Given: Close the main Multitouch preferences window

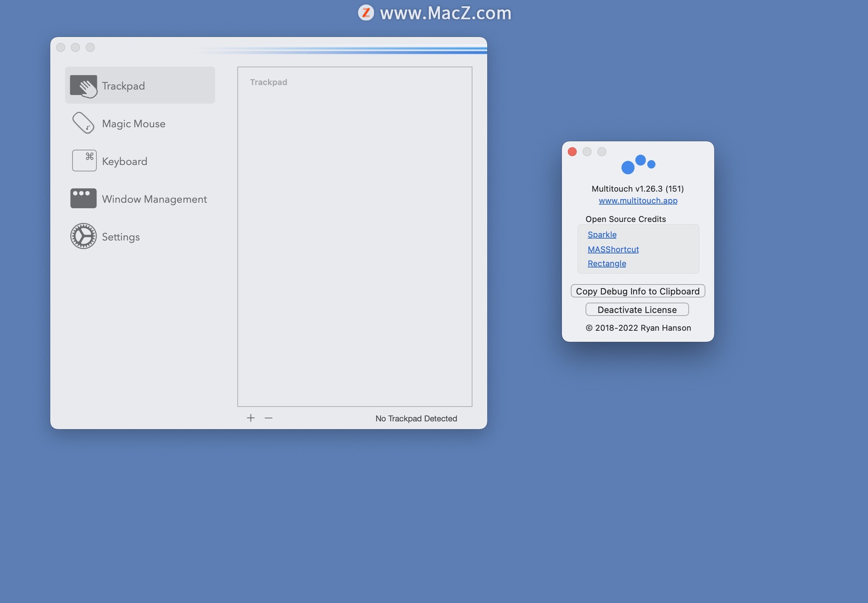Looking at the screenshot, I should click(x=61, y=47).
